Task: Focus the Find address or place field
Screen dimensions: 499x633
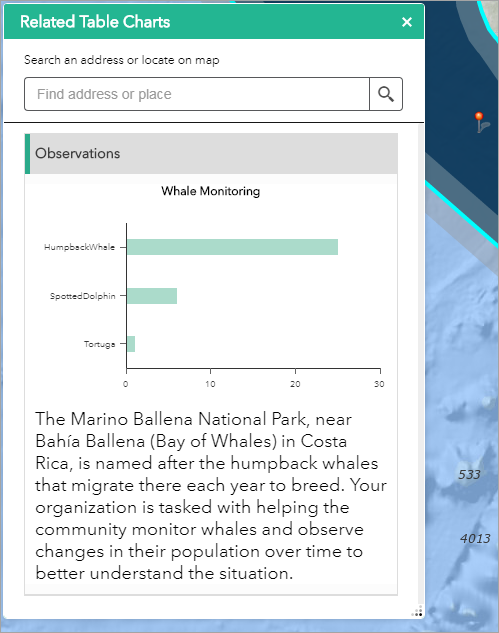Action: pyautogui.click(x=197, y=94)
